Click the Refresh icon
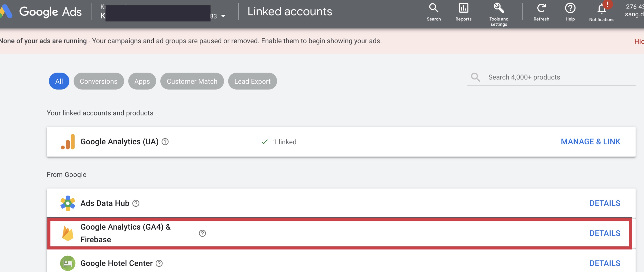Image resolution: width=644 pixels, height=272 pixels. point(541,8)
